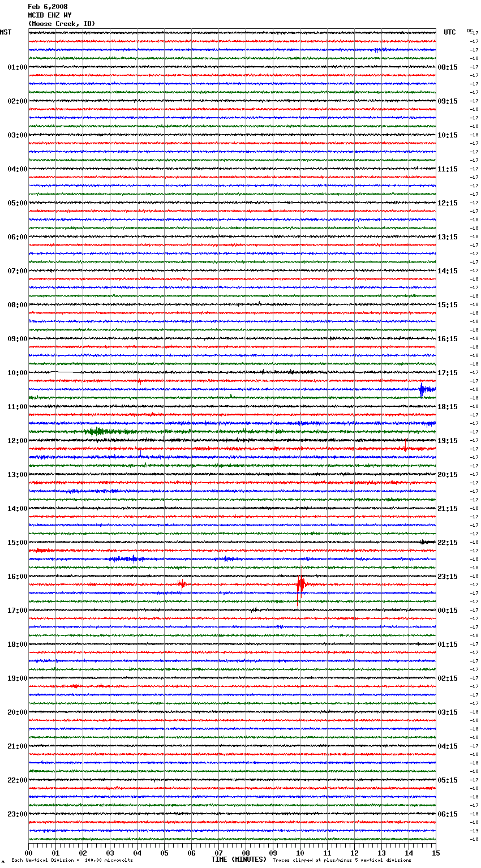Select the "15" minute axis tick label

pos(436,852)
